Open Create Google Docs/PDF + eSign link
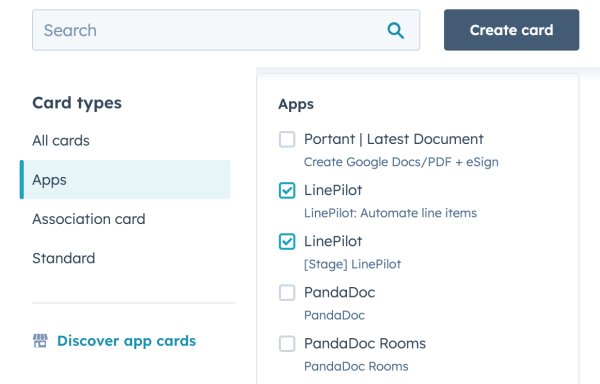 pyautogui.click(x=401, y=162)
